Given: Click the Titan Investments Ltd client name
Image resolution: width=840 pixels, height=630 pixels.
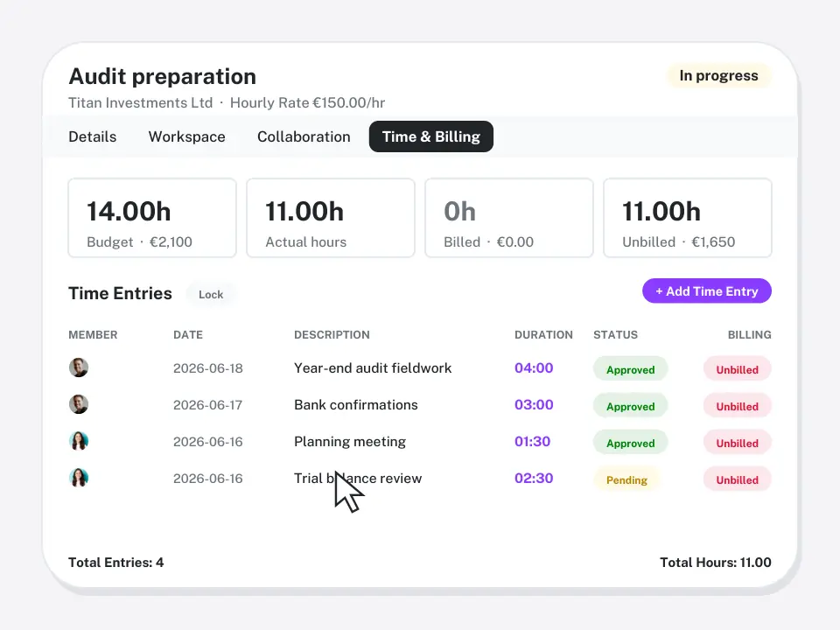Looking at the screenshot, I should pos(140,102).
